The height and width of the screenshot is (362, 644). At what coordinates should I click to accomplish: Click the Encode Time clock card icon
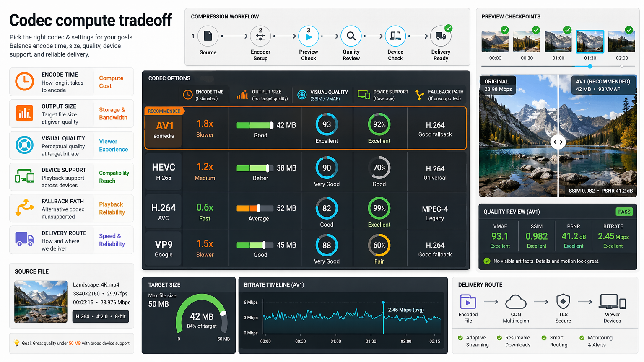[25, 81]
